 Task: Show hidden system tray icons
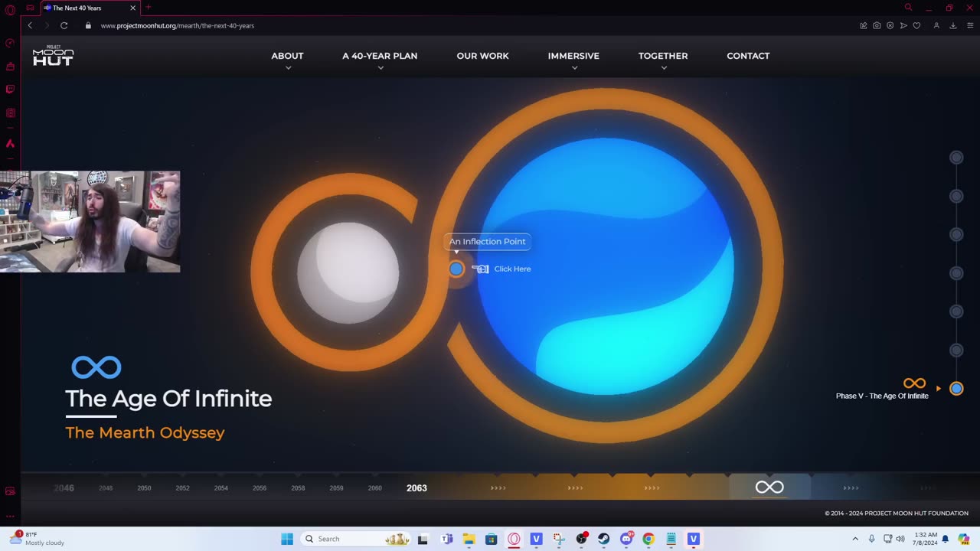(x=855, y=539)
